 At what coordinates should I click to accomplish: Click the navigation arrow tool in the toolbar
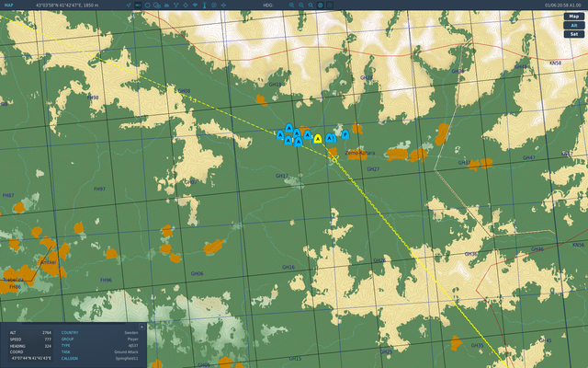tap(129, 6)
